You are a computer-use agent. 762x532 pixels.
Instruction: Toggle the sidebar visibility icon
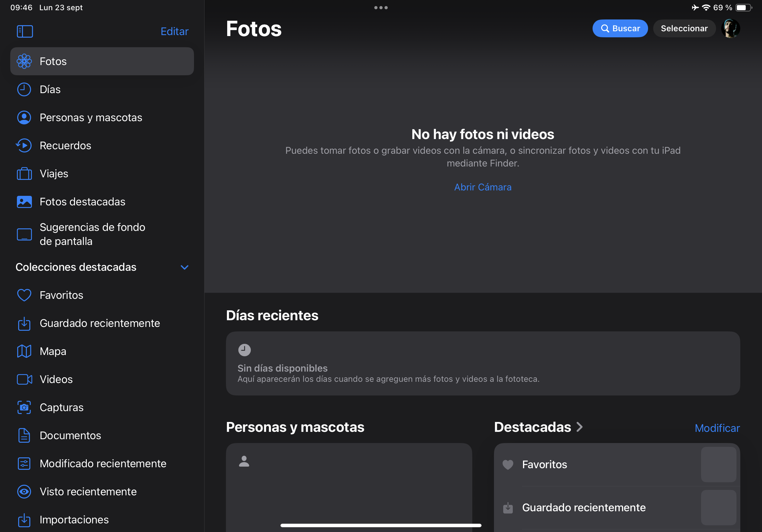25,32
